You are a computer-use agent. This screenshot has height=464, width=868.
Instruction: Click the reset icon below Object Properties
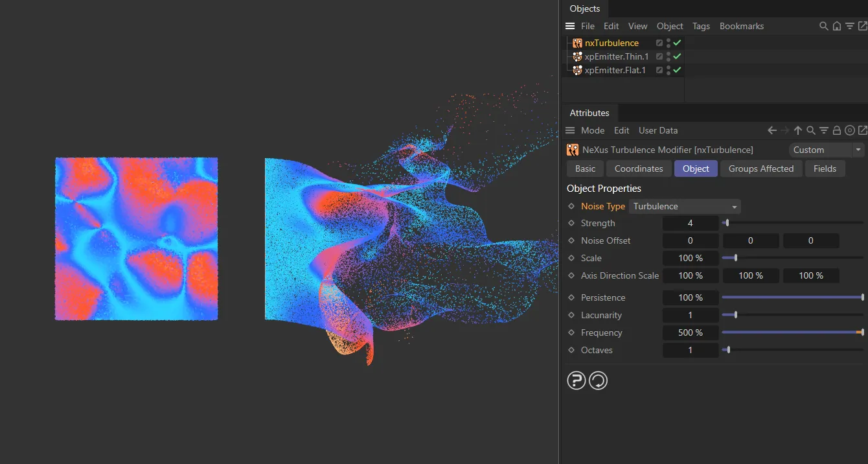click(598, 380)
